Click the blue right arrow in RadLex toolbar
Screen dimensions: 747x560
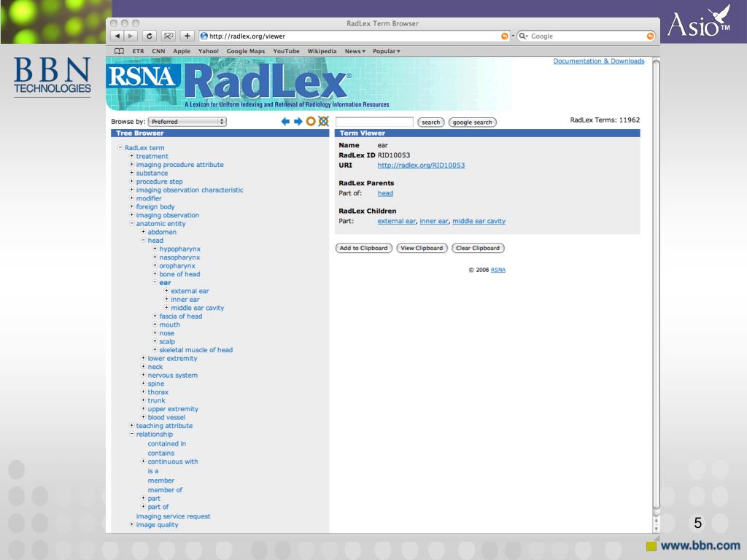pos(298,122)
